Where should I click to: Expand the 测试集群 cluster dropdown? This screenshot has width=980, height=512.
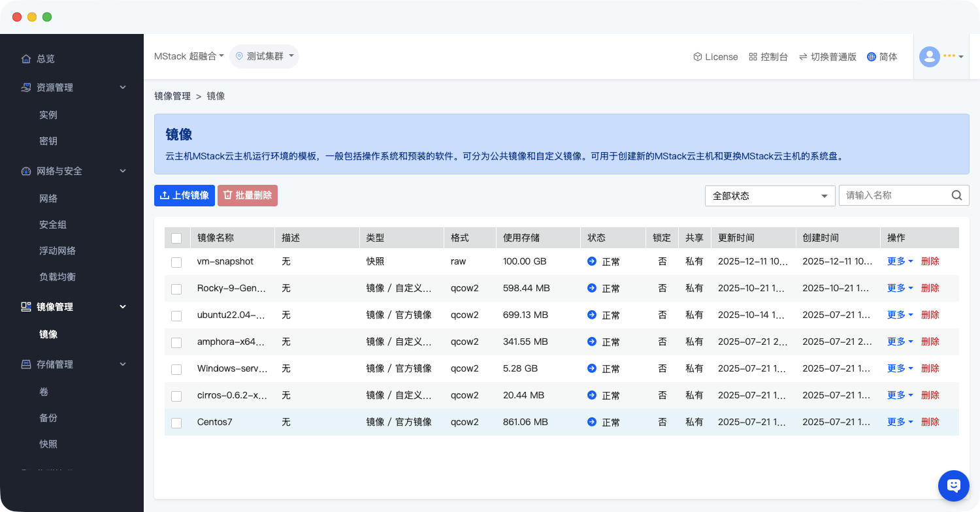pos(265,57)
